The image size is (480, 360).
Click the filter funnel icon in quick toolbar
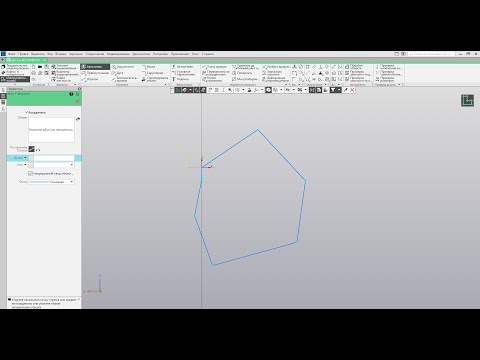(333, 90)
